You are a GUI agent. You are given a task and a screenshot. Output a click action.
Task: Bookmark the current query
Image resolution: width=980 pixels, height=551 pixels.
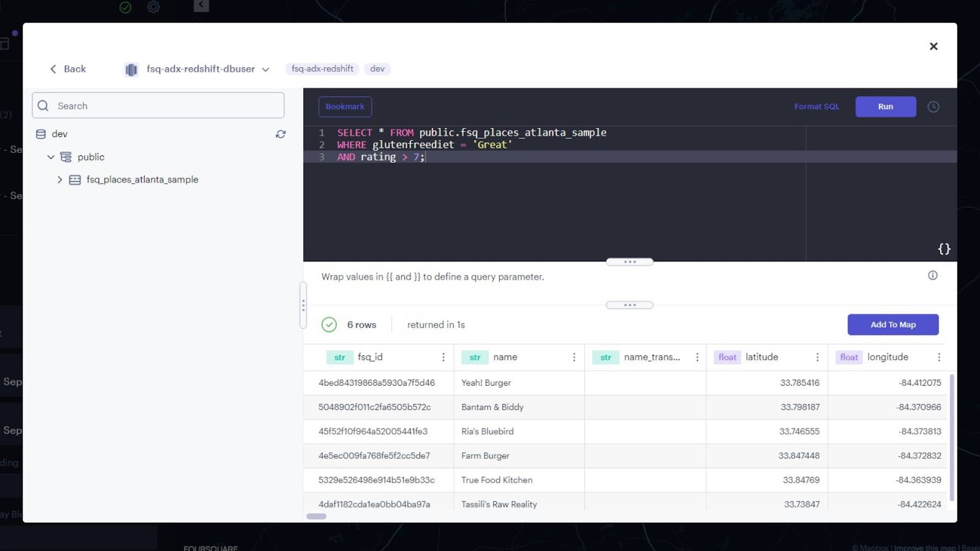click(x=345, y=107)
